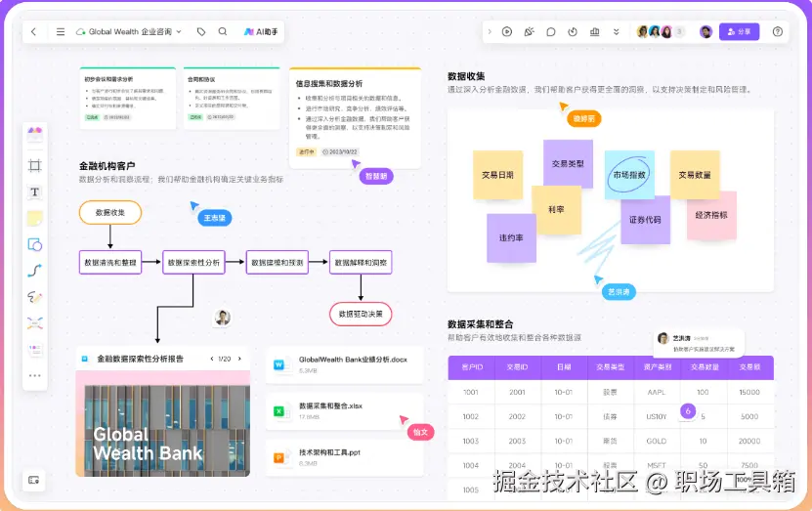The width and height of the screenshot is (812, 511).
Task: Open the extra collaborators count badge
Action: coord(680,31)
